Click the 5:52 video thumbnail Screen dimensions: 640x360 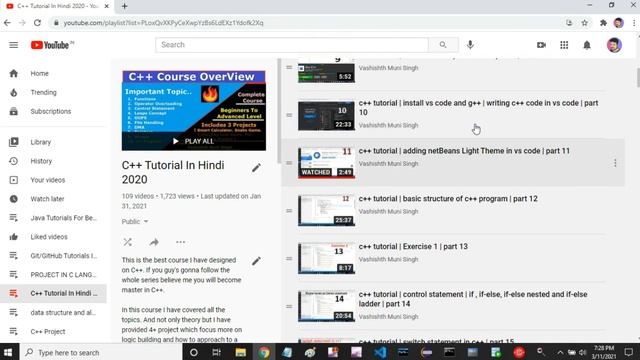[326, 71]
